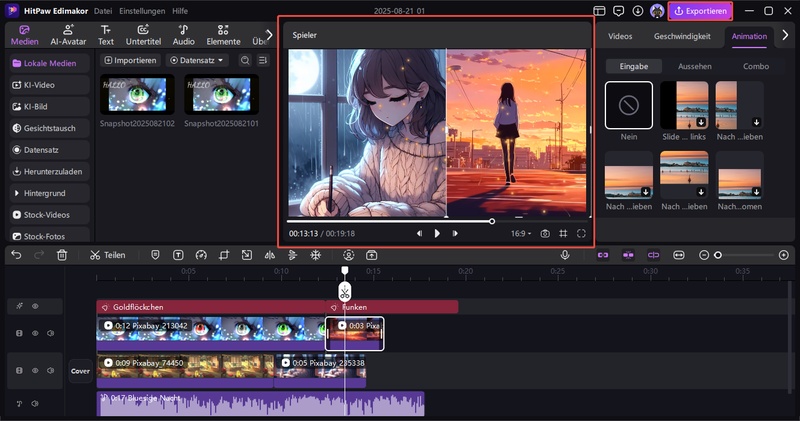The height and width of the screenshot is (421, 800).
Task: Open the Medien tab
Action: [x=24, y=35]
